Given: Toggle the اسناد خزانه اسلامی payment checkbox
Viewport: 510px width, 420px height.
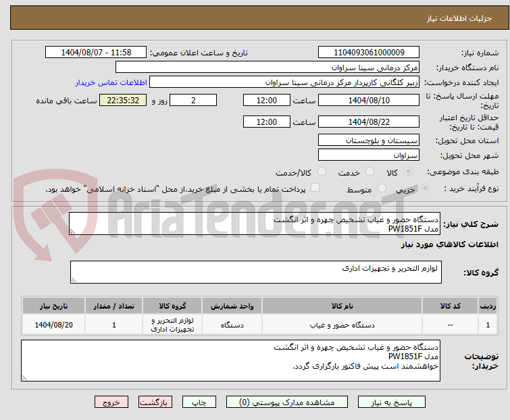Looking at the screenshot, I should point(315,188).
